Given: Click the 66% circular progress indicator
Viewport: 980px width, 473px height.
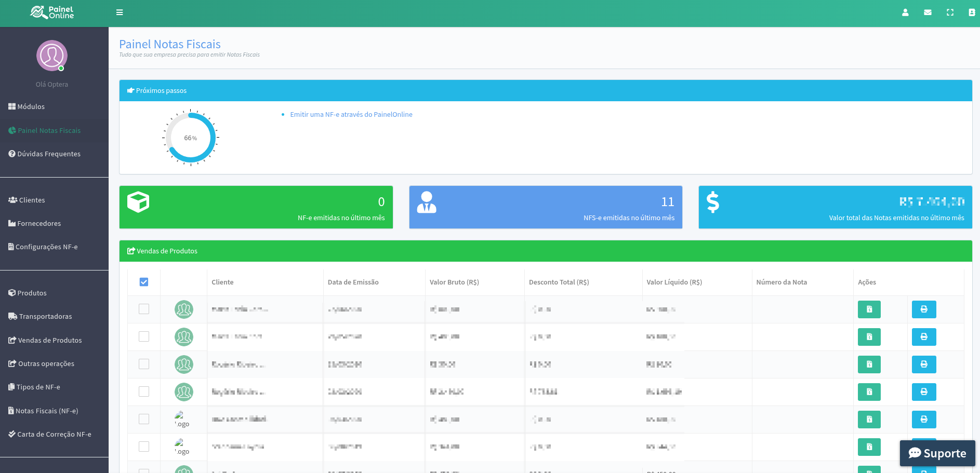Looking at the screenshot, I should click(x=191, y=138).
